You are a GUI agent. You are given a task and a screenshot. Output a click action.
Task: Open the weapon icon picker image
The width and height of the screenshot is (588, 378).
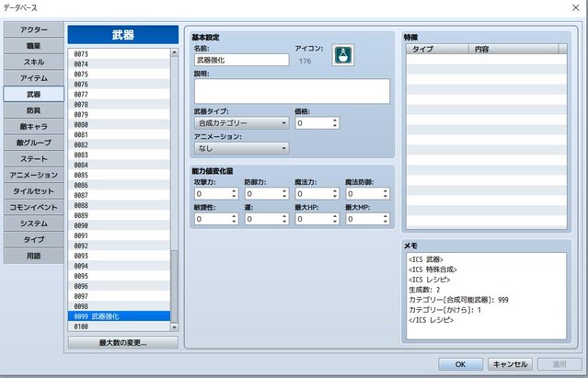(x=342, y=55)
